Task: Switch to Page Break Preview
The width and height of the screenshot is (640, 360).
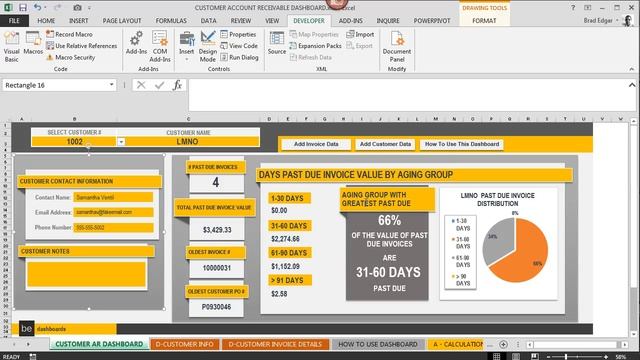Action: point(534,356)
